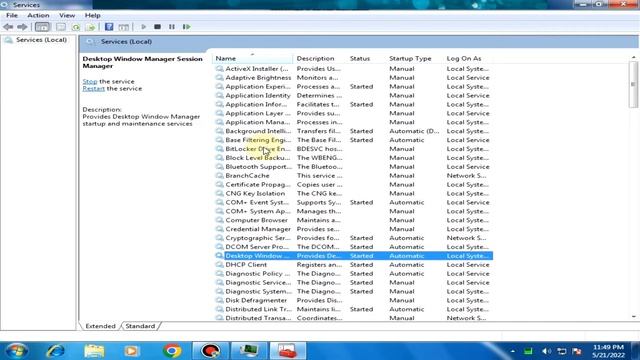Select the Bluetooth Support service

click(353, 167)
